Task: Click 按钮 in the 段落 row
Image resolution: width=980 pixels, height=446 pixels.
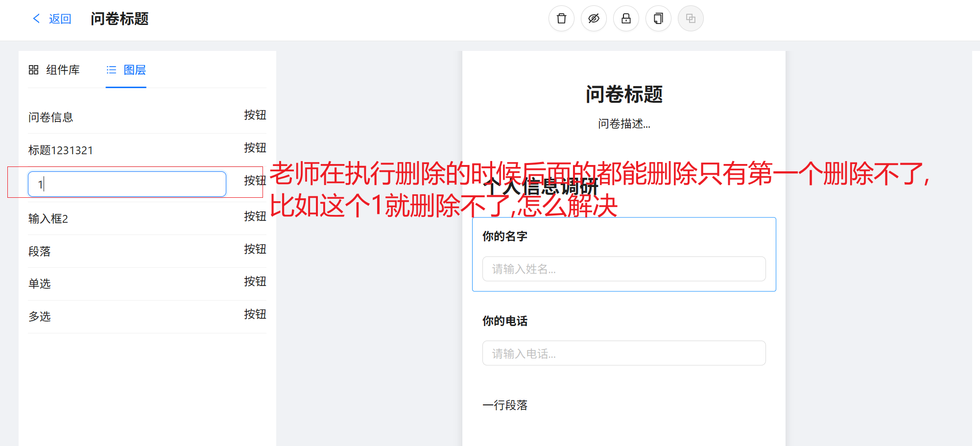Action: [255, 249]
